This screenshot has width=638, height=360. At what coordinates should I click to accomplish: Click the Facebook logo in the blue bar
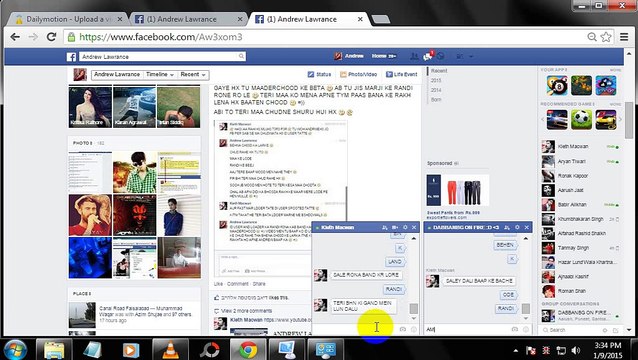click(x=72, y=57)
